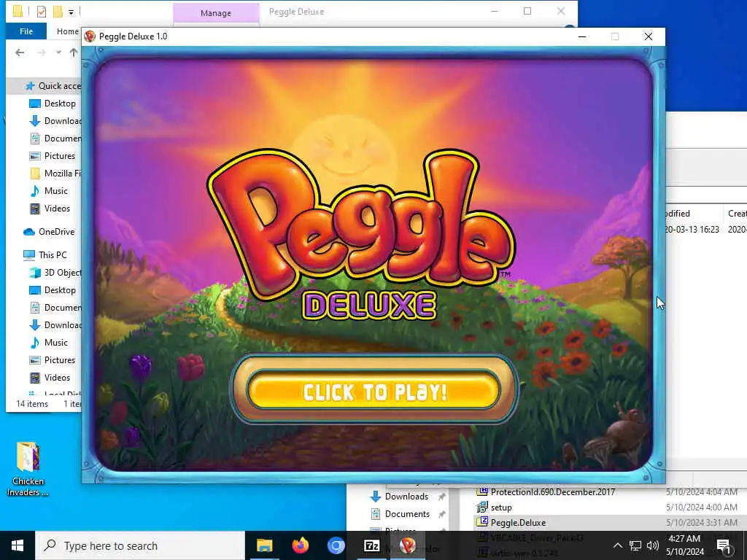Image resolution: width=747 pixels, height=560 pixels.
Task: Open the Mozilla Firefox folder in sidebar
Action: 55,174
